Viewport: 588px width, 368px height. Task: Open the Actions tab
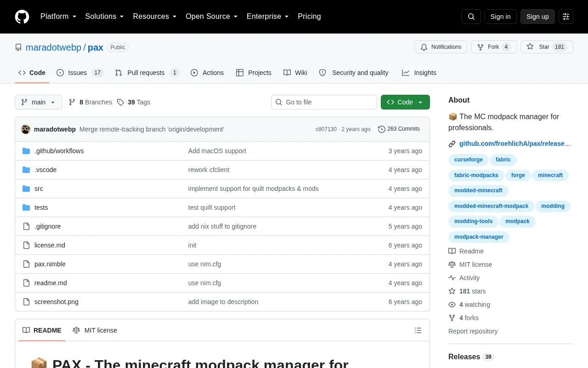coord(207,73)
